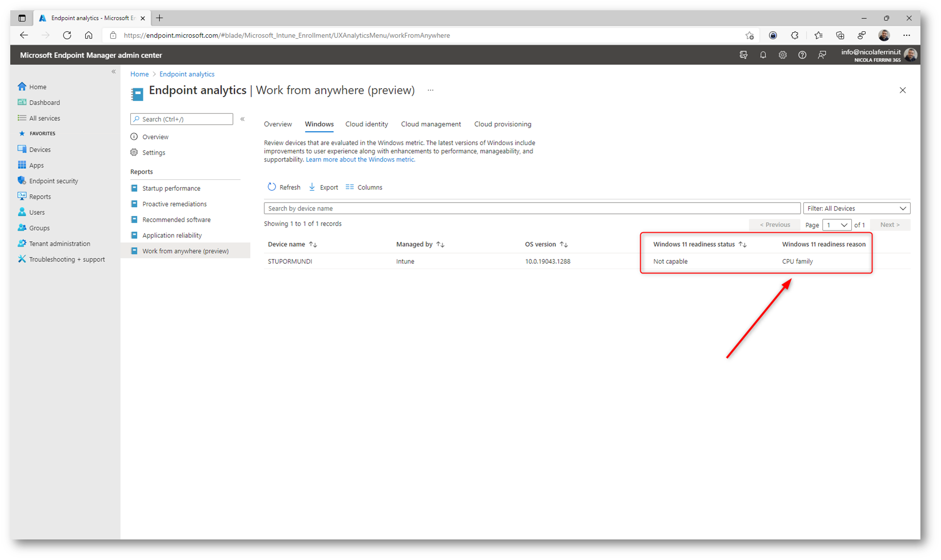Image resolution: width=941 pixels, height=560 pixels.
Task: Open the notifications bell in the header
Action: 763,55
